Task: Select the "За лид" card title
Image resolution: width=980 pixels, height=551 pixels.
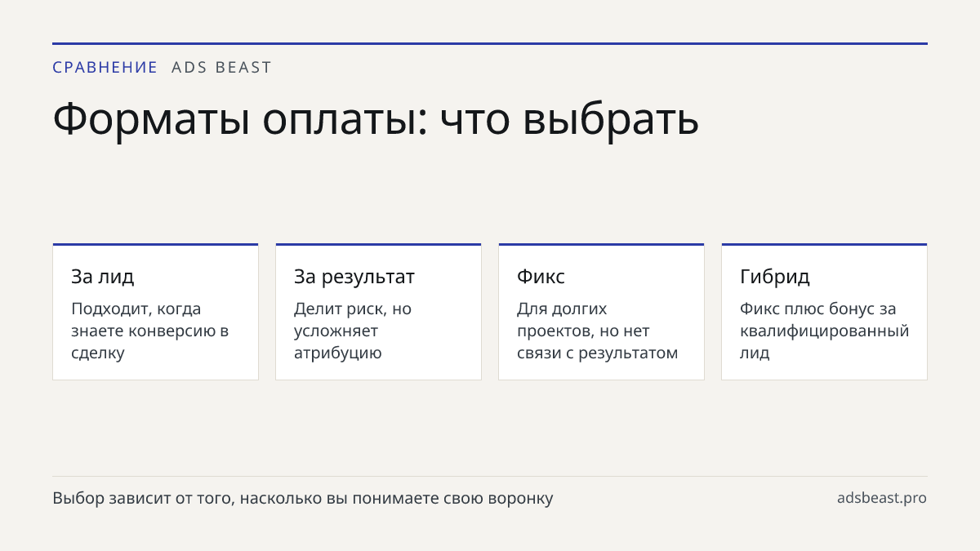Action: 103,277
